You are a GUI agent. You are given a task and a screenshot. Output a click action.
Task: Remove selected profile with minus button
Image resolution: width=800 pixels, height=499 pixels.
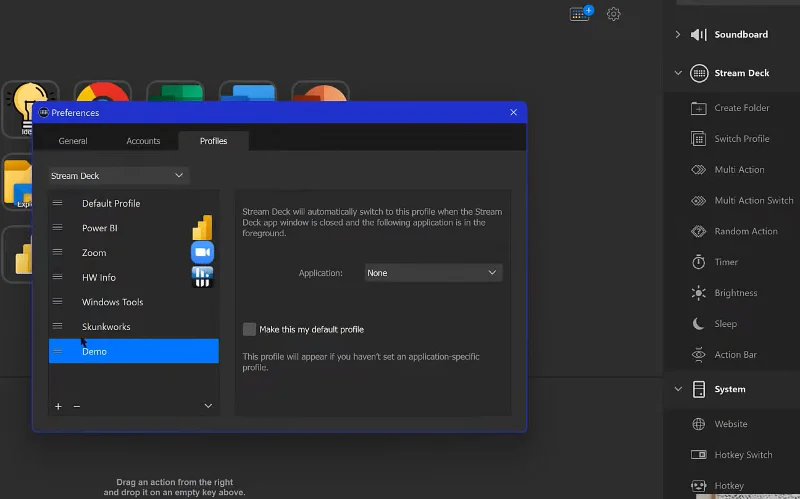click(x=77, y=406)
